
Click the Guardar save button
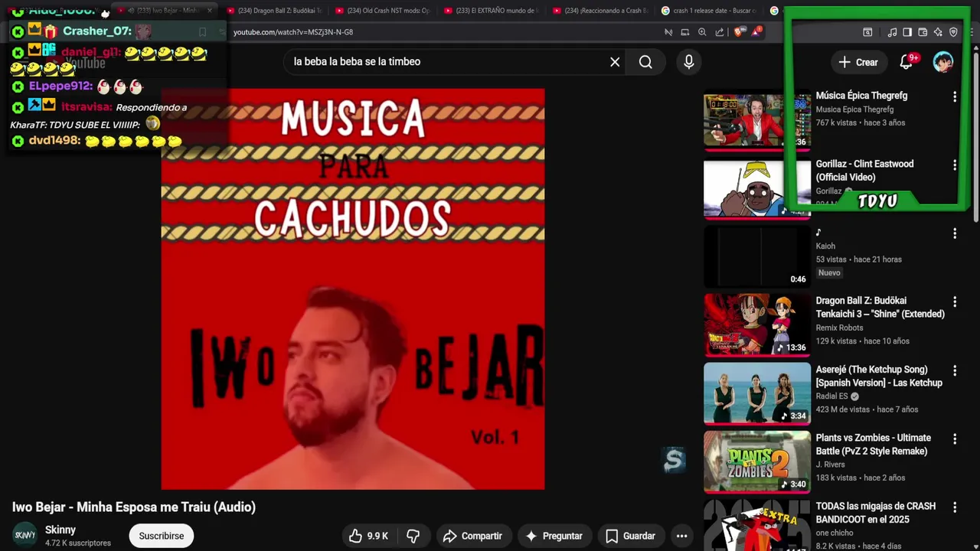[630, 536]
